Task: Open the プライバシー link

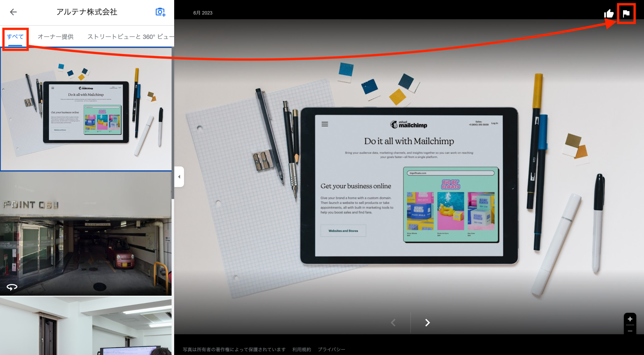Action: pyautogui.click(x=331, y=349)
